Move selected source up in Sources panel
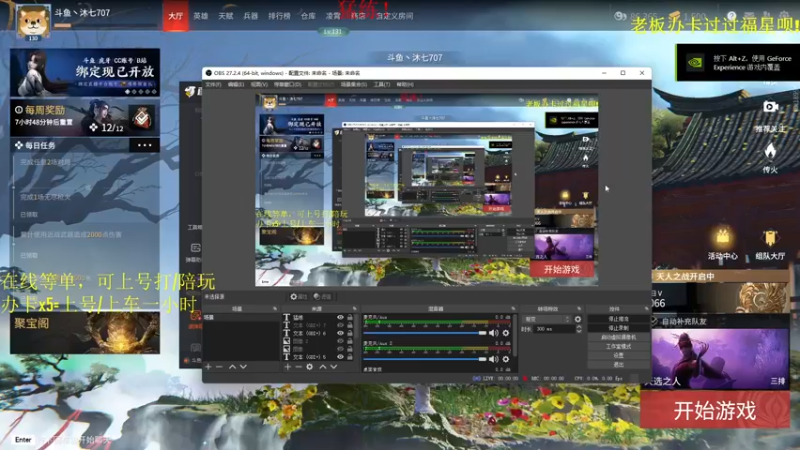The image size is (800, 450). coord(322,367)
